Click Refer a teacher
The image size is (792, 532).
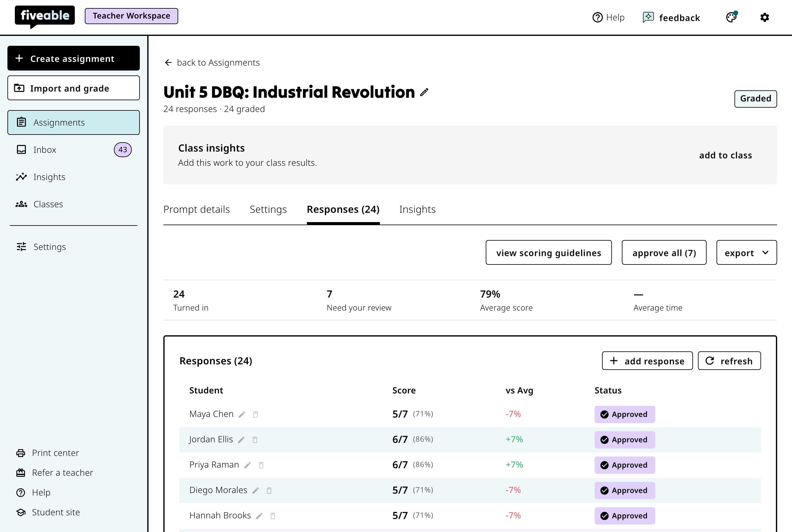point(55,473)
